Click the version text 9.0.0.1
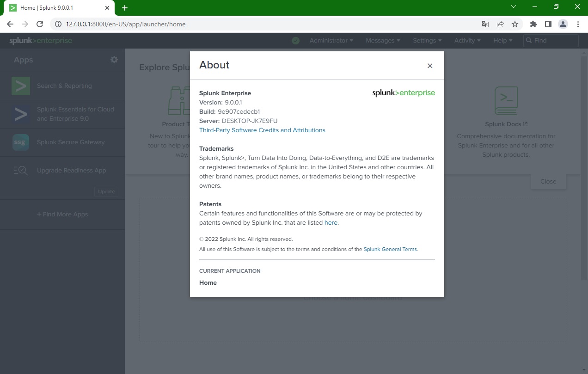 coord(233,102)
